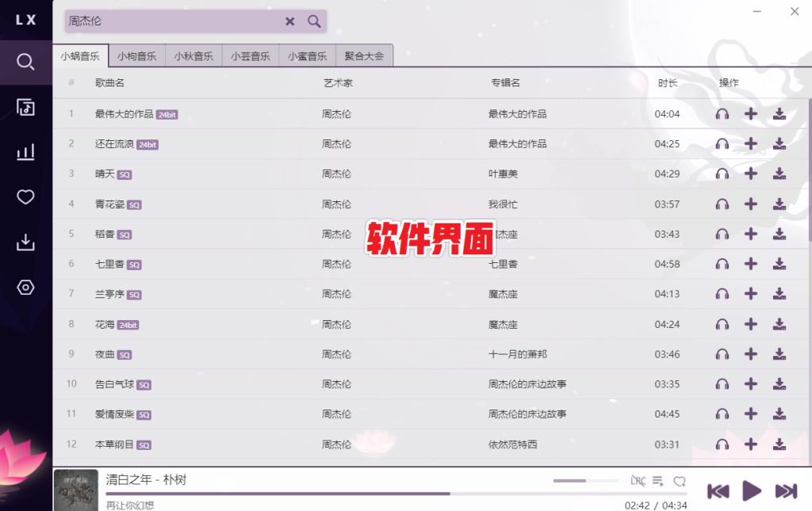Screen dimensions: 812x511
Task: Start the search with the magnifier button
Action: 314,21
